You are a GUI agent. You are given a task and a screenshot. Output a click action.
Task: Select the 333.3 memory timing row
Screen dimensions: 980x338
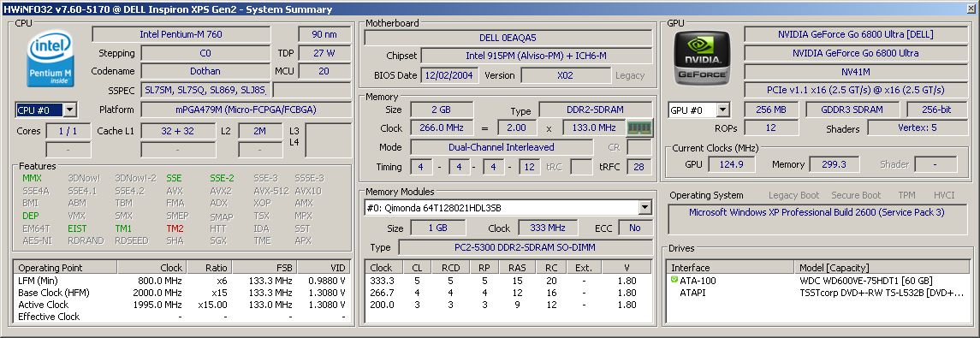point(508,281)
